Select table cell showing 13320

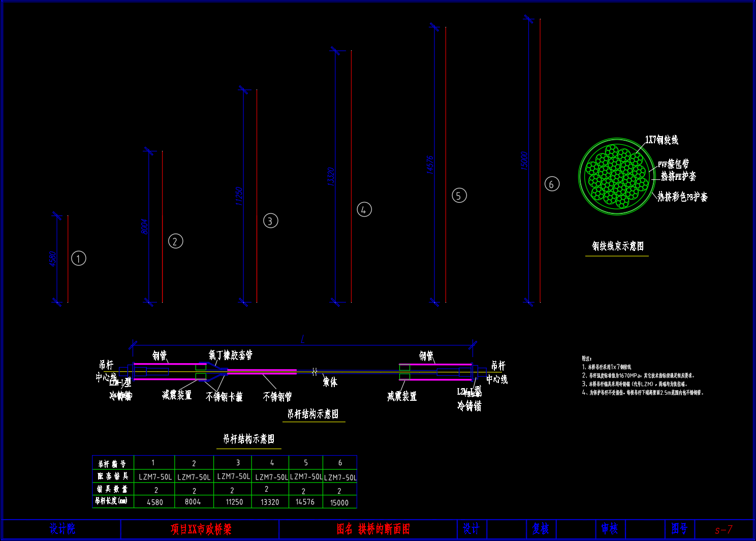(x=270, y=502)
